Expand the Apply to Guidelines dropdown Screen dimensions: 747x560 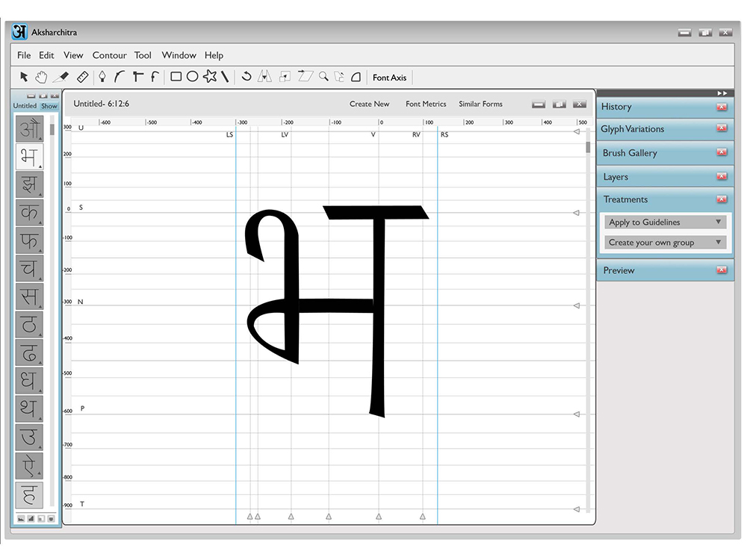tap(665, 222)
